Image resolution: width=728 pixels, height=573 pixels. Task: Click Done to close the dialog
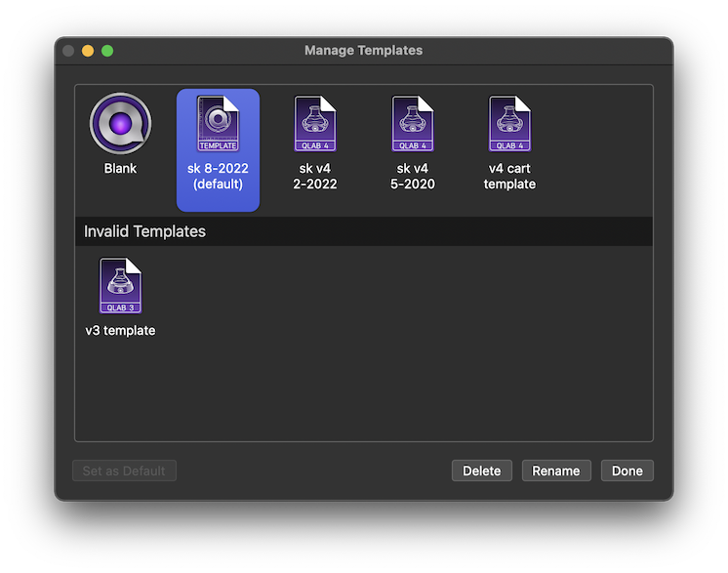(627, 471)
